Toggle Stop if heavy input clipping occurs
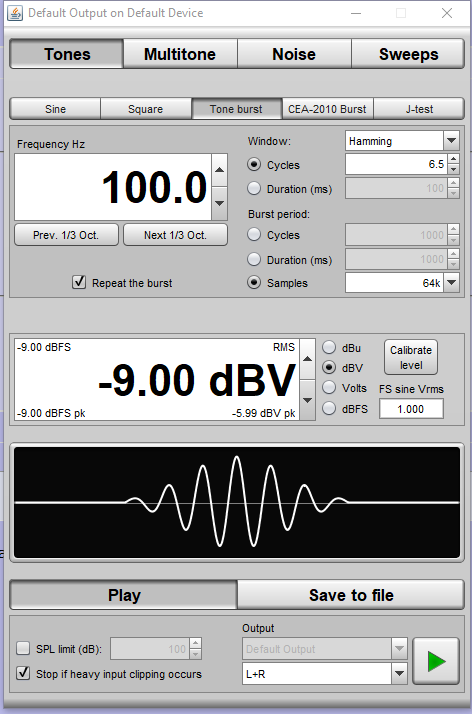Screen dimensions: 472x714 [23, 673]
